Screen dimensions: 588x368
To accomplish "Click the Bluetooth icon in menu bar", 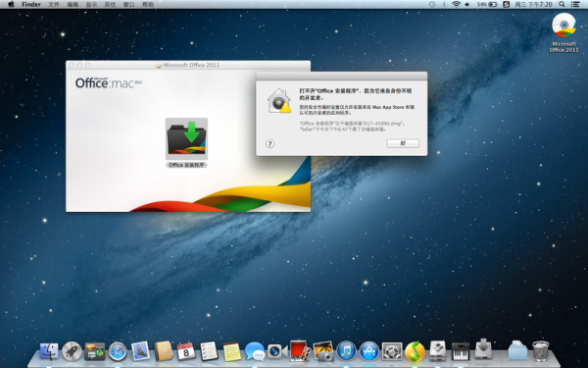I will (444, 4).
